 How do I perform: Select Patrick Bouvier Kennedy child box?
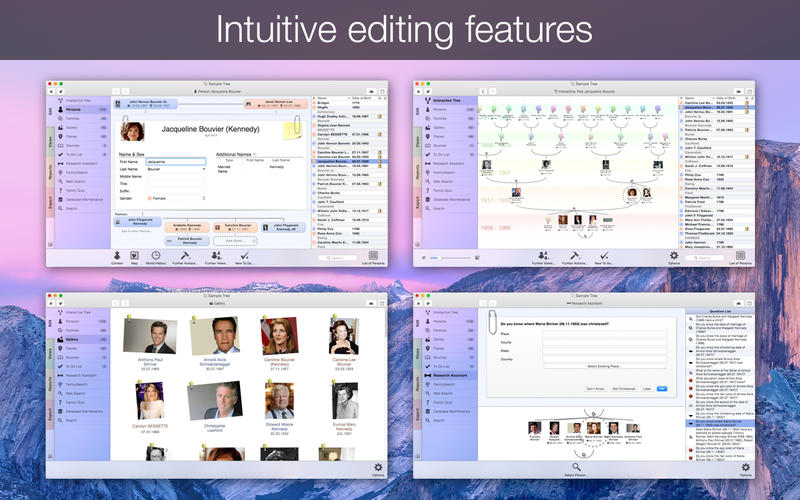pyautogui.click(x=186, y=240)
